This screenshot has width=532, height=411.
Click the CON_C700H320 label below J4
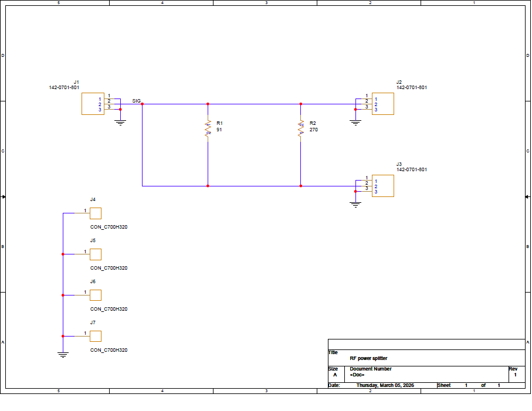[x=109, y=227]
